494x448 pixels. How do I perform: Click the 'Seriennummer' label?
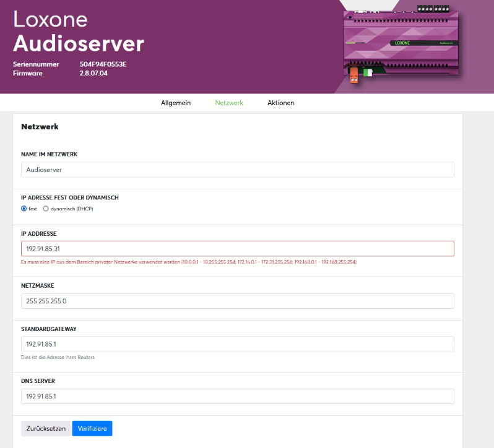(36, 64)
